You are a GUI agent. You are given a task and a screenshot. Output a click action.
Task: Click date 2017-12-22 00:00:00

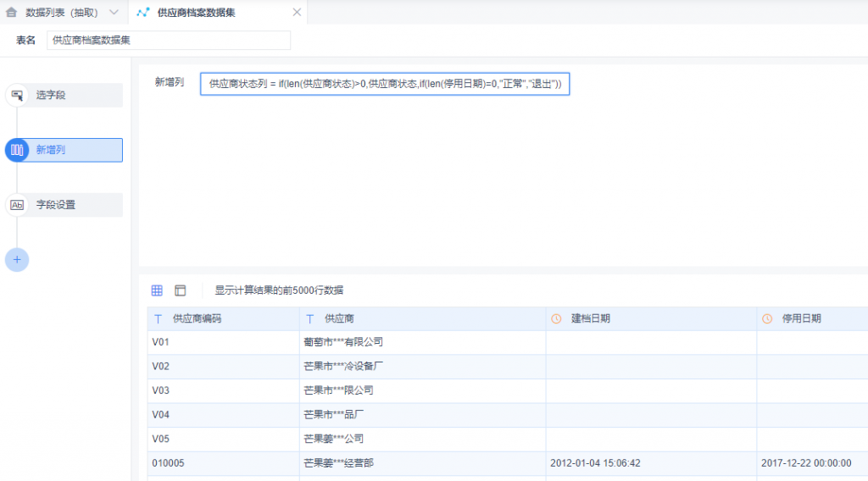(806, 463)
